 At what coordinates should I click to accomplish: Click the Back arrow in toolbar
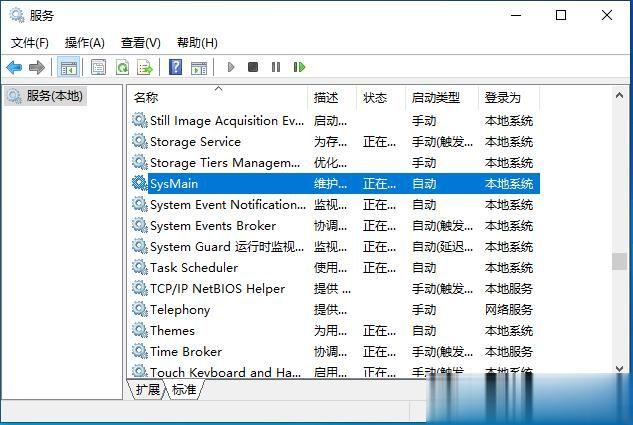(14, 67)
